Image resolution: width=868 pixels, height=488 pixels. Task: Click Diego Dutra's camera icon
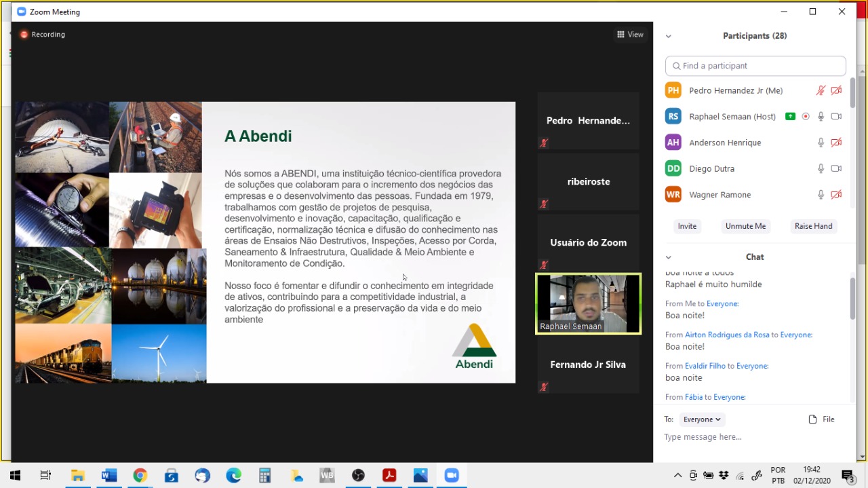pos(836,168)
